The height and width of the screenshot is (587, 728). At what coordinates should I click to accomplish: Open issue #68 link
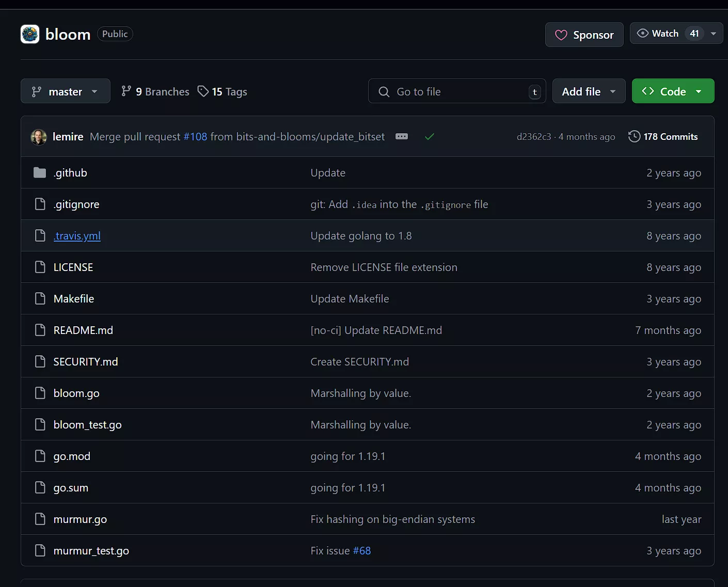[x=361, y=551]
